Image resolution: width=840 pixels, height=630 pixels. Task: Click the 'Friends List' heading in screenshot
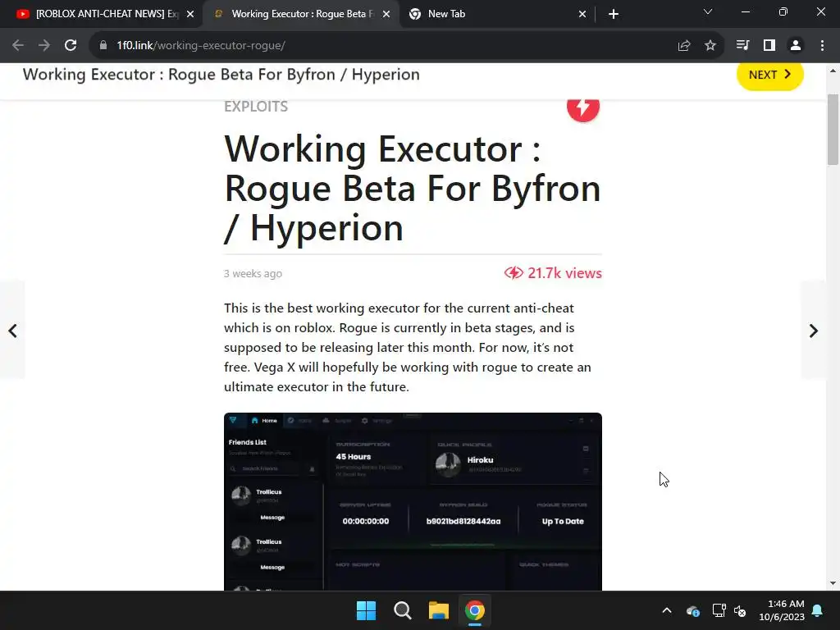248,442
